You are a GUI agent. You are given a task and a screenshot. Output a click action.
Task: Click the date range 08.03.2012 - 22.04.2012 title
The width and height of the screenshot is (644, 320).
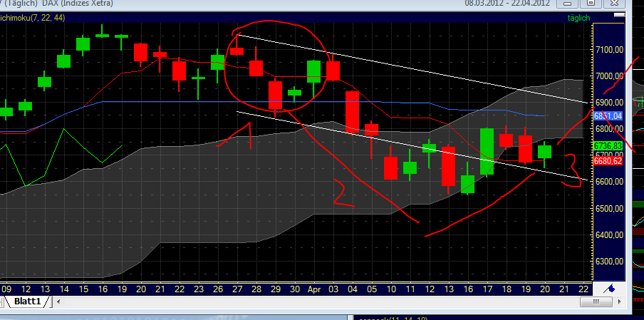click(x=507, y=4)
